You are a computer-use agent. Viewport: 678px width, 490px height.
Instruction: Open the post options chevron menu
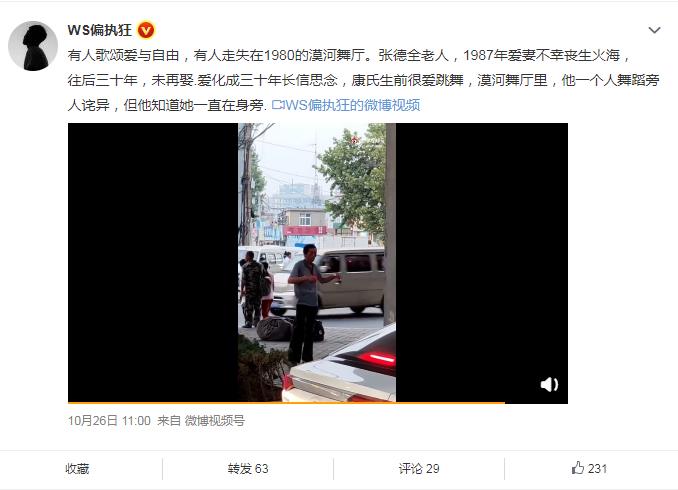(x=654, y=30)
